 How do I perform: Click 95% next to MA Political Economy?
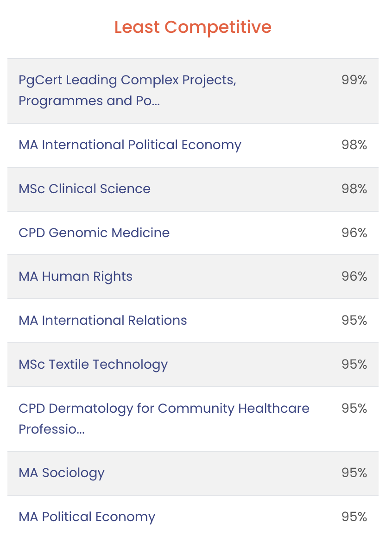[354, 517]
